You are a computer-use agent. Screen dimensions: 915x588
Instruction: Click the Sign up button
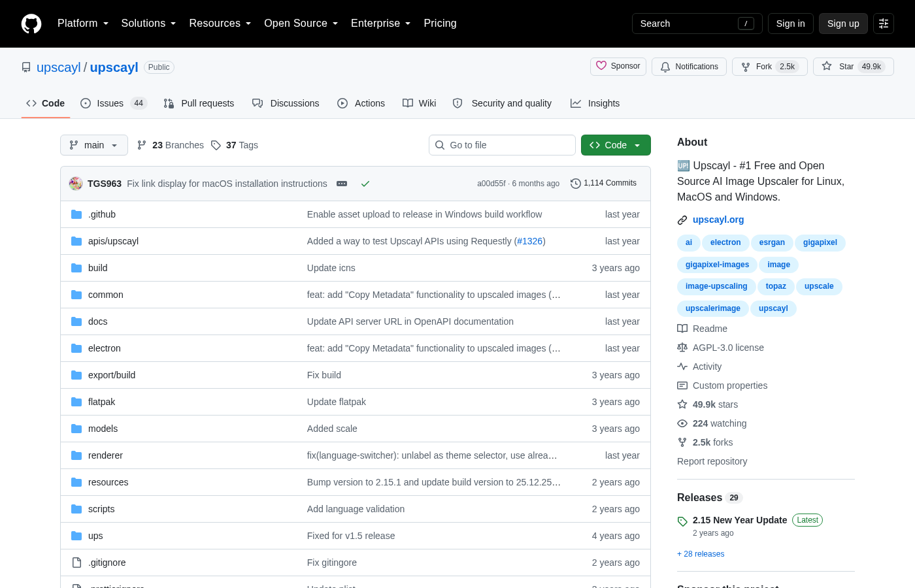click(x=843, y=24)
